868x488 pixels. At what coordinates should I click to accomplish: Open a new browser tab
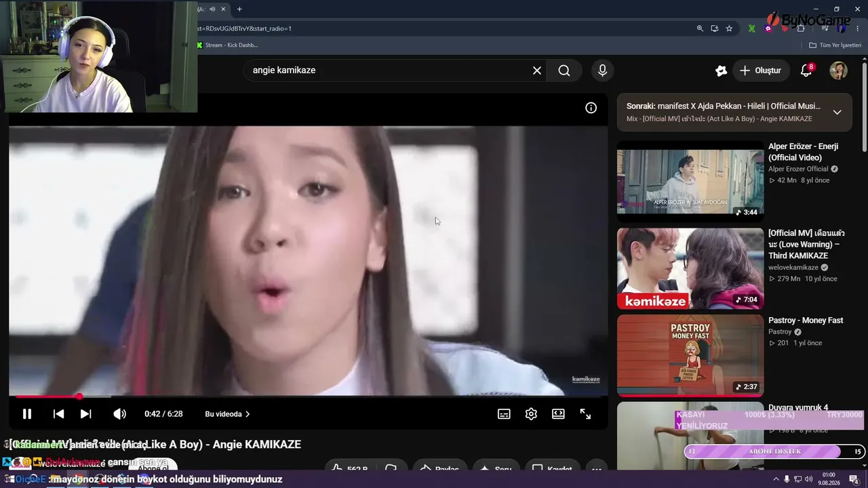[x=239, y=9]
